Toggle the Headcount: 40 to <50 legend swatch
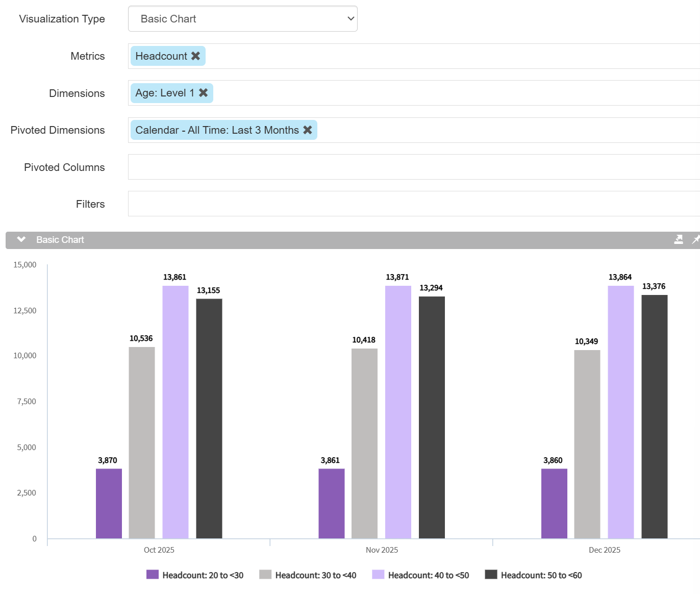The width and height of the screenshot is (700, 594). (x=378, y=575)
